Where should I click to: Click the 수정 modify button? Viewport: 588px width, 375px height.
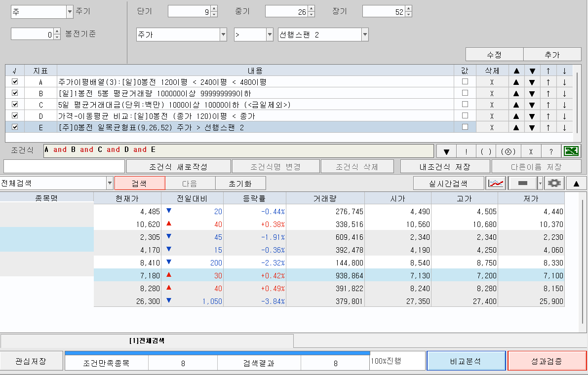pyautogui.click(x=494, y=55)
